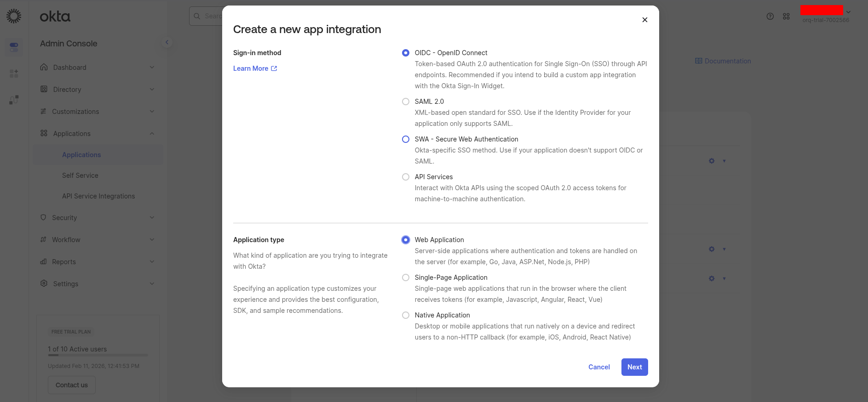Collapse the Applications menu chevron
Image resolution: width=868 pixels, height=402 pixels.
point(152,133)
